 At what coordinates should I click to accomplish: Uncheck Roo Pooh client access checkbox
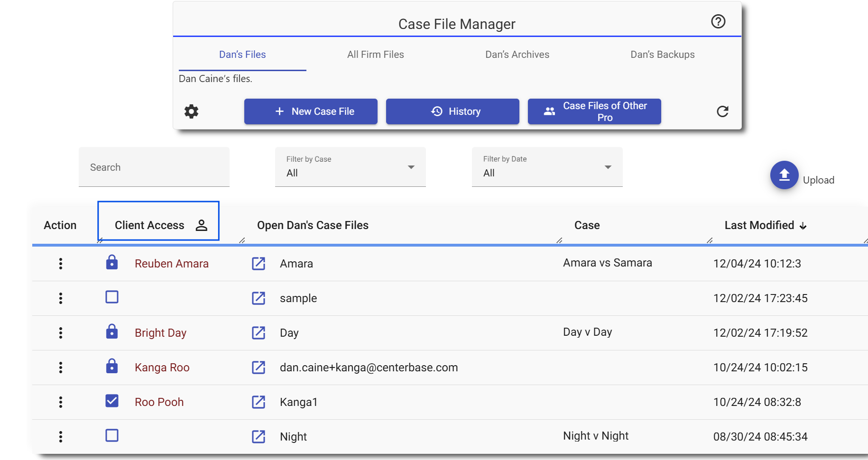(x=112, y=401)
